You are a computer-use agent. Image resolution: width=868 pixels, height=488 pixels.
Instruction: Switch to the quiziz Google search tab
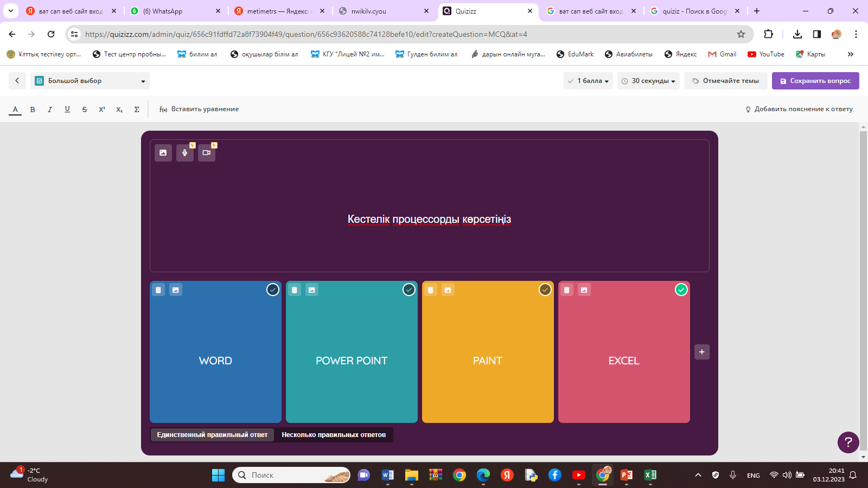(x=695, y=11)
